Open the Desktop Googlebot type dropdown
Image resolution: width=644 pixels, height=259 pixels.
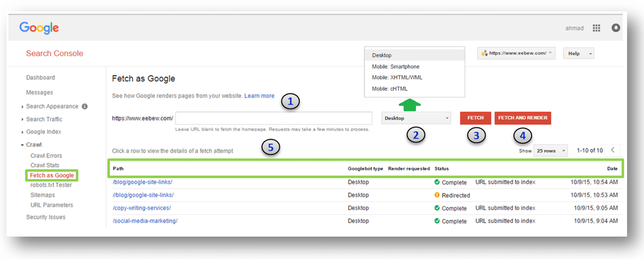click(416, 118)
